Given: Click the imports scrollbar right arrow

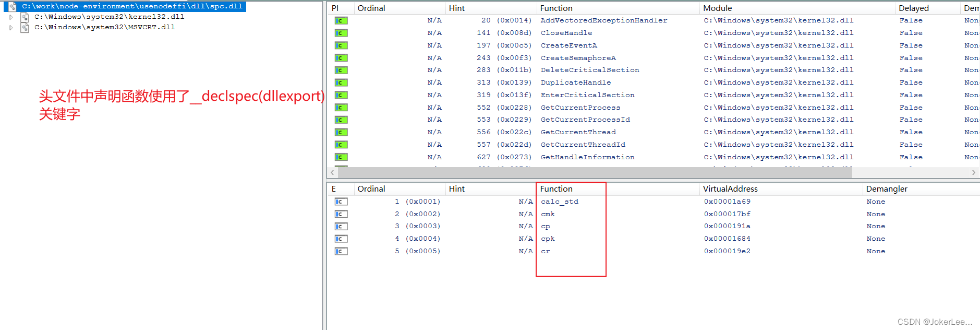Looking at the screenshot, I should [974, 172].
